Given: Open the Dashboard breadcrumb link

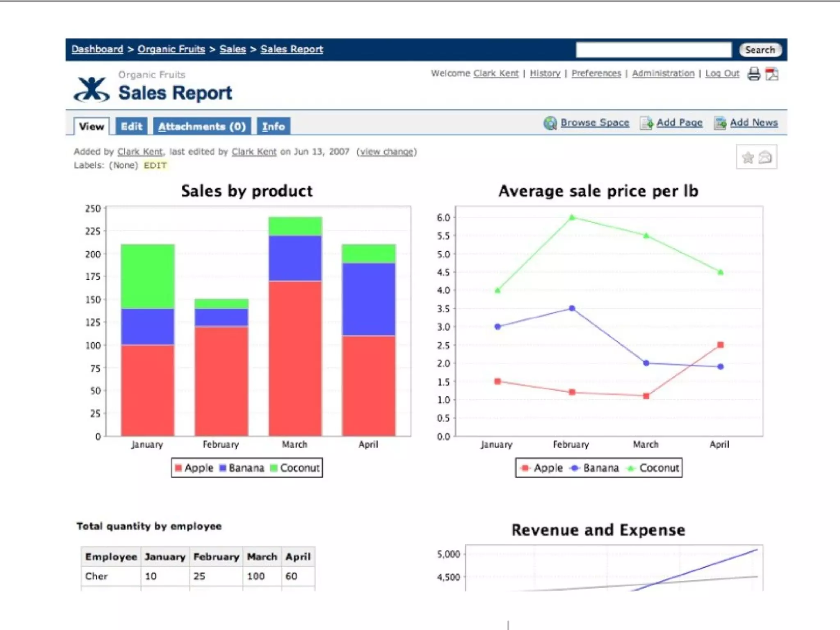Looking at the screenshot, I should point(97,49).
